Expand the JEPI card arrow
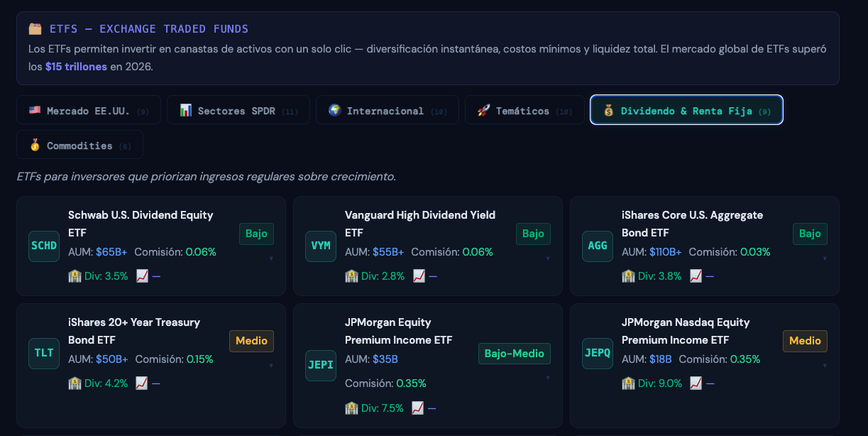 pos(547,378)
